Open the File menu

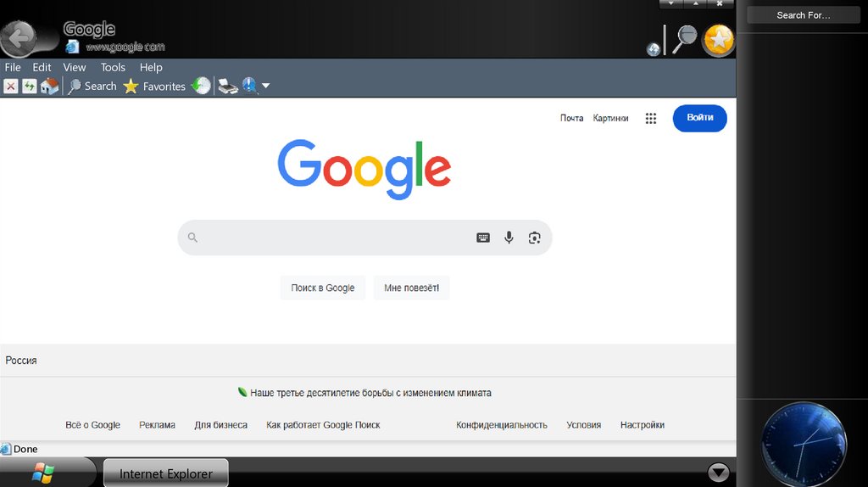13,67
